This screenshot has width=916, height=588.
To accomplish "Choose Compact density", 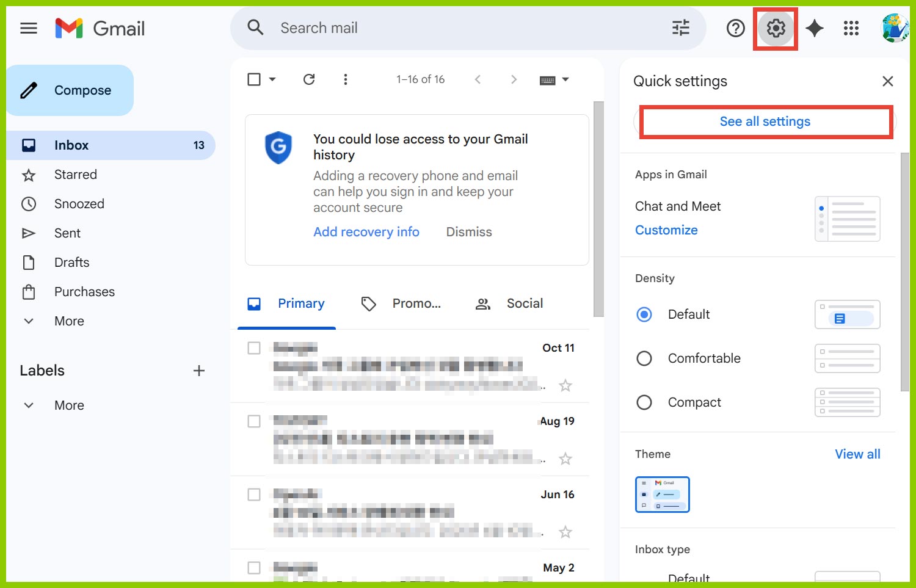I will (x=644, y=402).
